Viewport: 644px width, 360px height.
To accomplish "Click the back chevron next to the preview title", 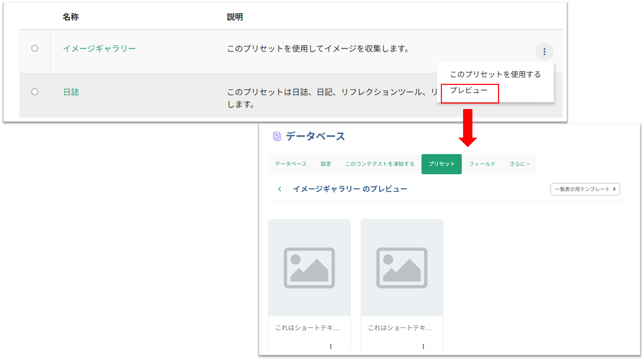I will 280,189.
